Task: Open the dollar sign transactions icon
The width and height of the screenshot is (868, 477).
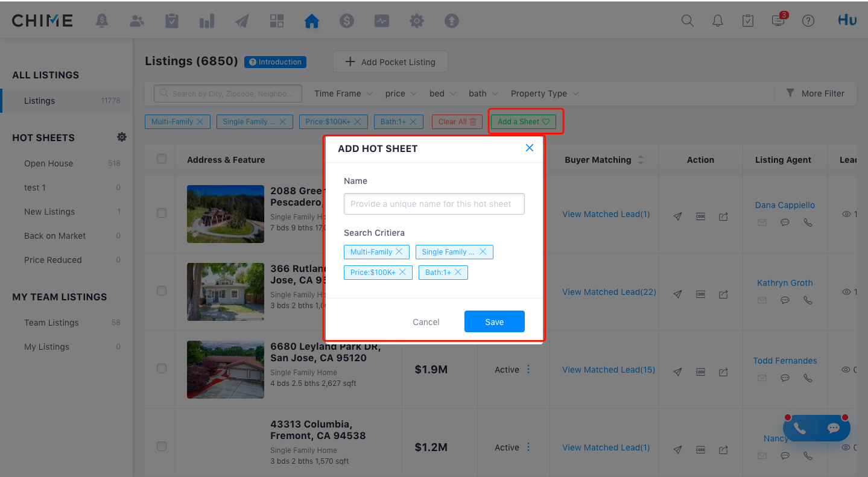Action: 347,21
